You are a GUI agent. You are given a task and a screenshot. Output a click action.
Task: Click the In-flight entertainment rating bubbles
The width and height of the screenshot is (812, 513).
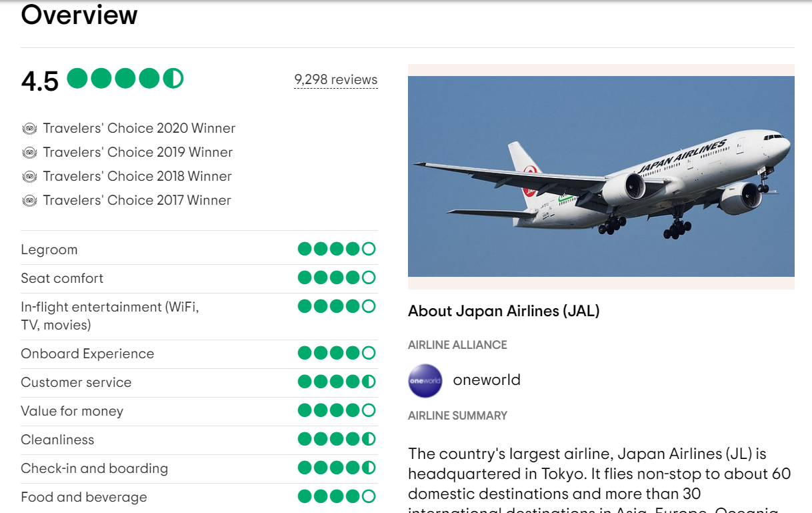pyautogui.click(x=337, y=306)
